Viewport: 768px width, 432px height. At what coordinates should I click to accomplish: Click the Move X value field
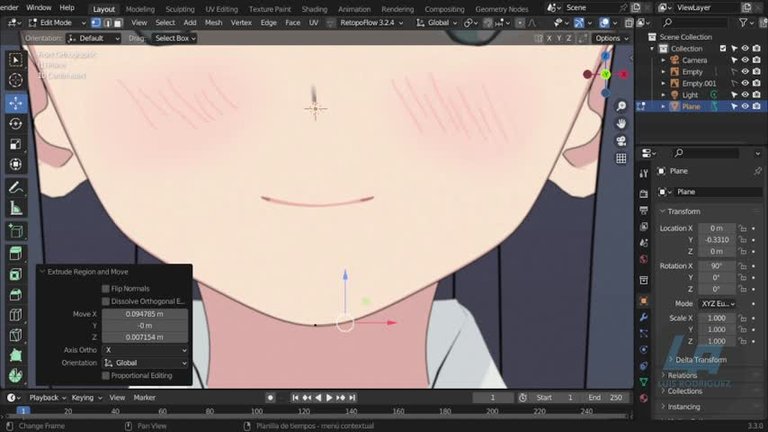pyautogui.click(x=144, y=314)
